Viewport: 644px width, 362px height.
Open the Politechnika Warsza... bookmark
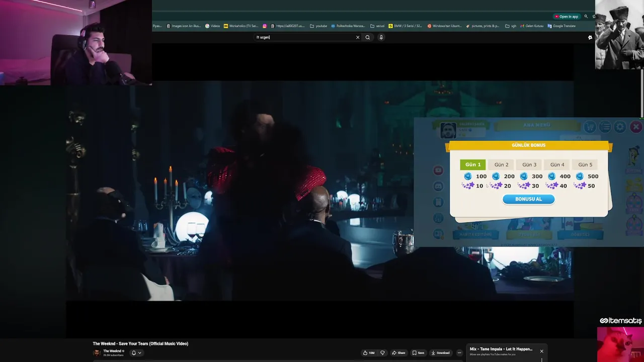click(x=348, y=26)
